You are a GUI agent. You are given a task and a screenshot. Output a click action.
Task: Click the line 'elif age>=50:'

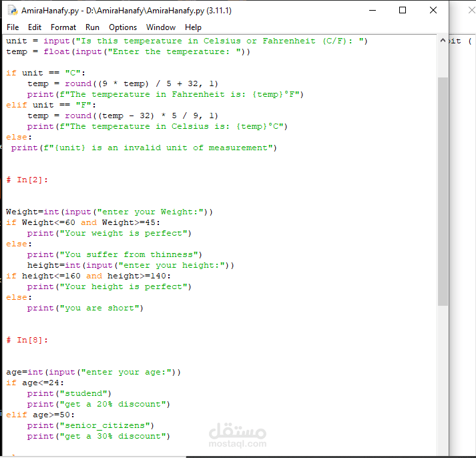[40, 415]
